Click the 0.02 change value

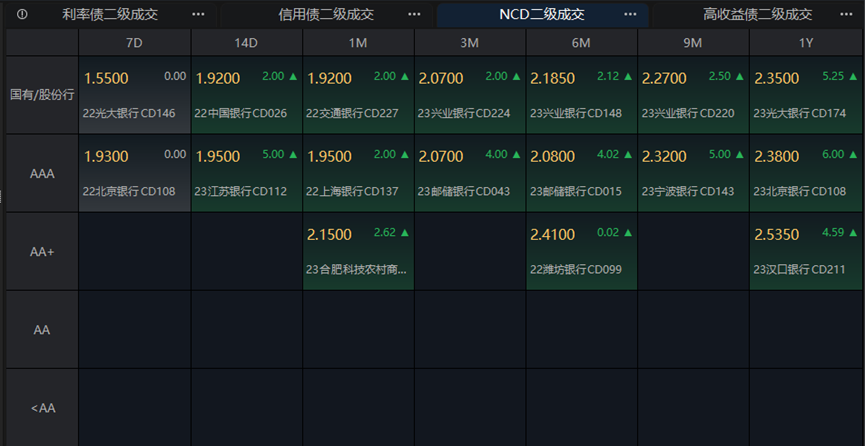point(608,233)
